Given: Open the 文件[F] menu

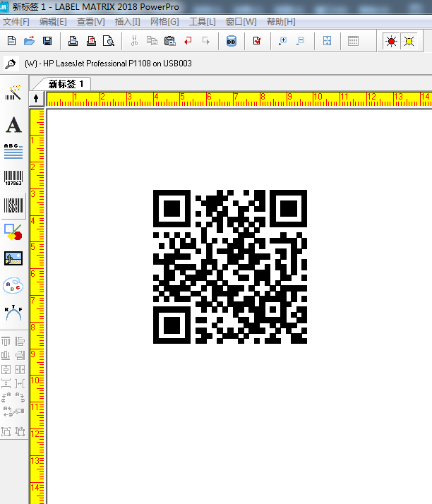Looking at the screenshot, I should coord(16,22).
